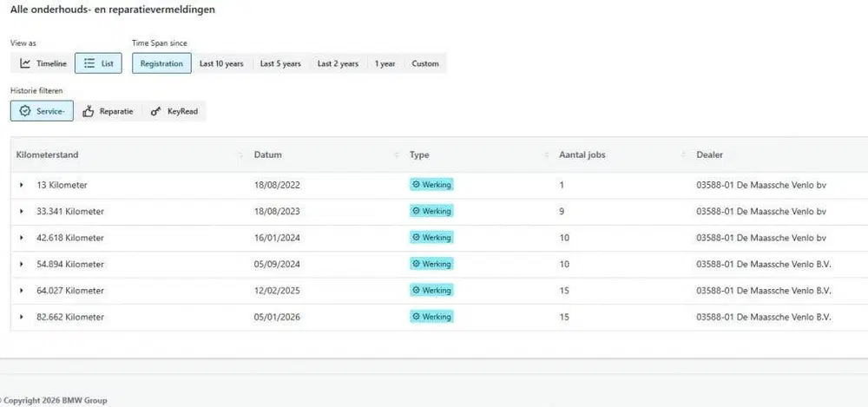Switch to Timeline view
This screenshot has height=407, width=868.
(x=43, y=63)
